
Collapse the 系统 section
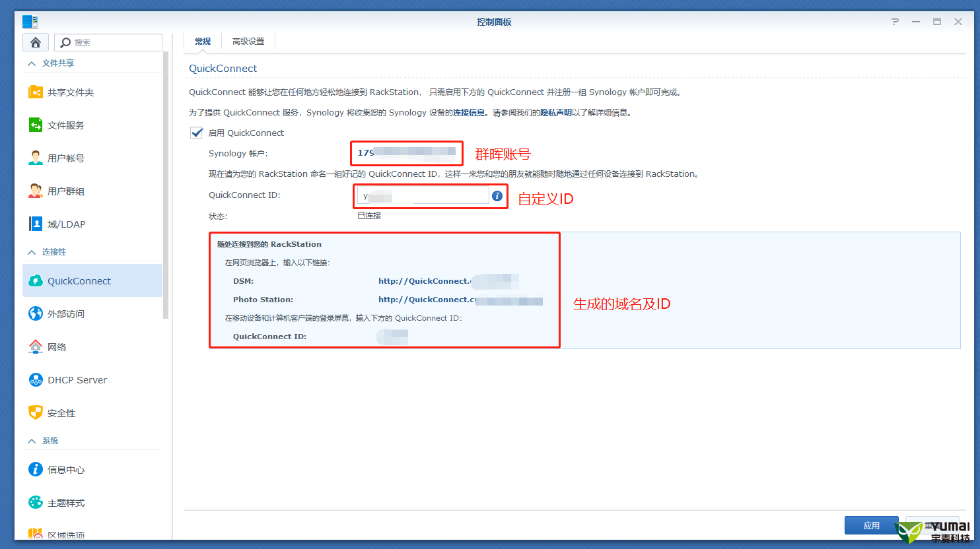pyautogui.click(x=32, y=441)
